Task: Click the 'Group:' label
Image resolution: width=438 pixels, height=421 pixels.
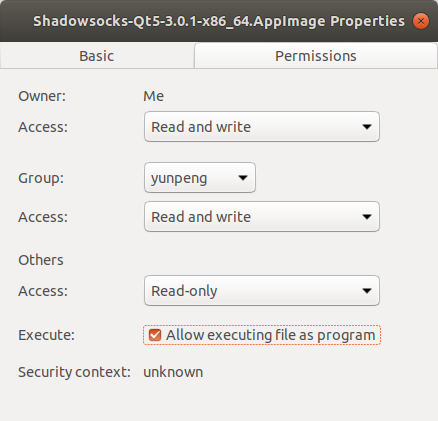Action: click(41, 178)
